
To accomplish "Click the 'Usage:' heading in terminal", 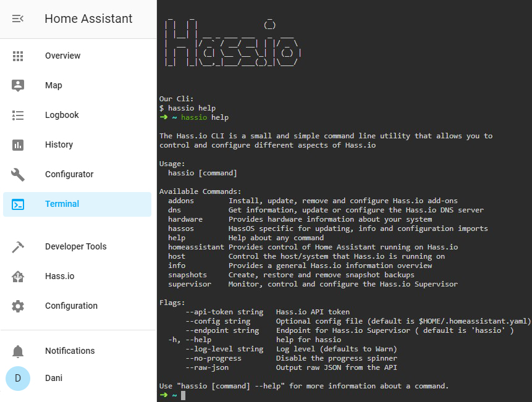I will pyautogui.click(x=172, y=164).
